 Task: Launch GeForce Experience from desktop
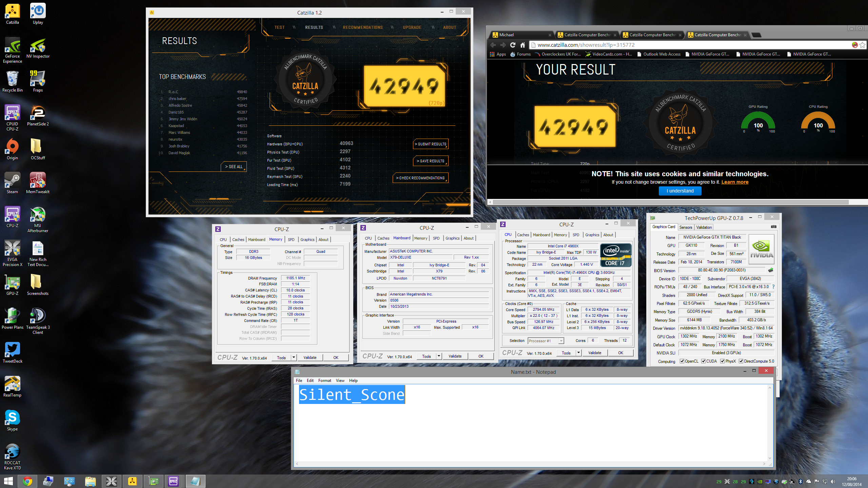tap(13, 50)
